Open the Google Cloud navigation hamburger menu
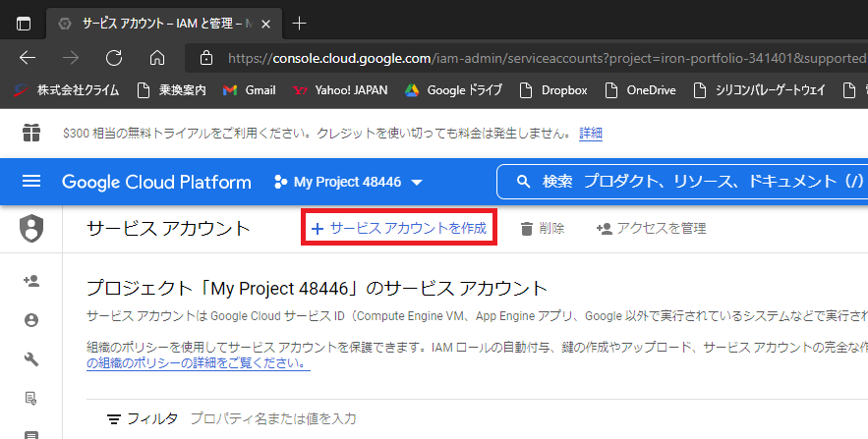Screen dimensions: 868x439 pyautogui.click(x=31, y=182)
